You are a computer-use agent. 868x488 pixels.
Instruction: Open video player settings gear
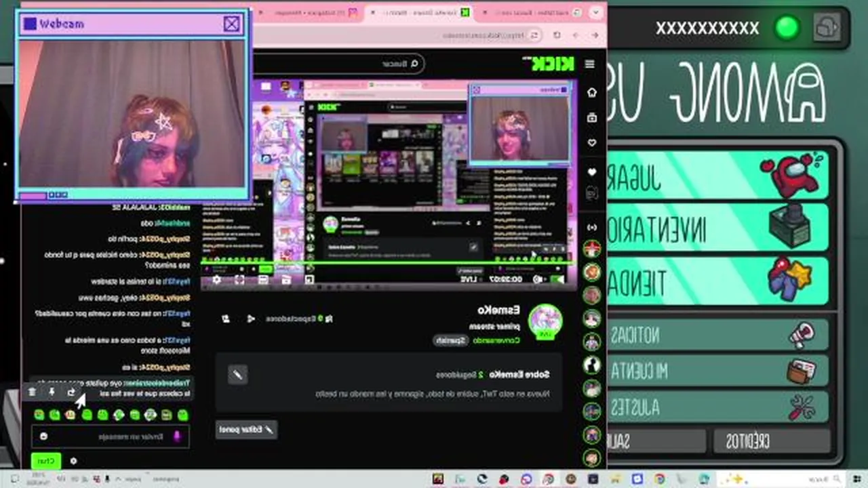click(216, 279)
